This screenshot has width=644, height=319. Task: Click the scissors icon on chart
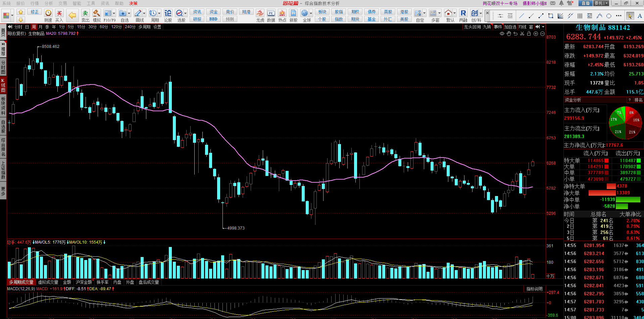[522, 34]
